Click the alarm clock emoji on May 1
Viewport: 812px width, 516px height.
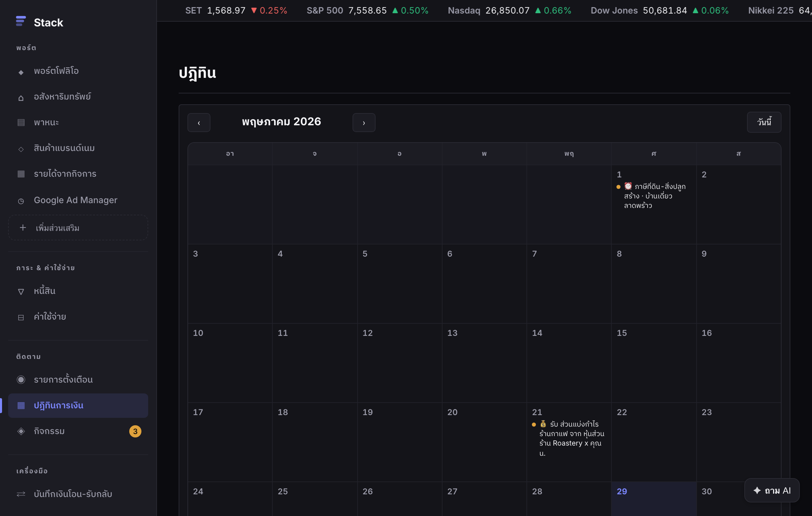[628, 186]
